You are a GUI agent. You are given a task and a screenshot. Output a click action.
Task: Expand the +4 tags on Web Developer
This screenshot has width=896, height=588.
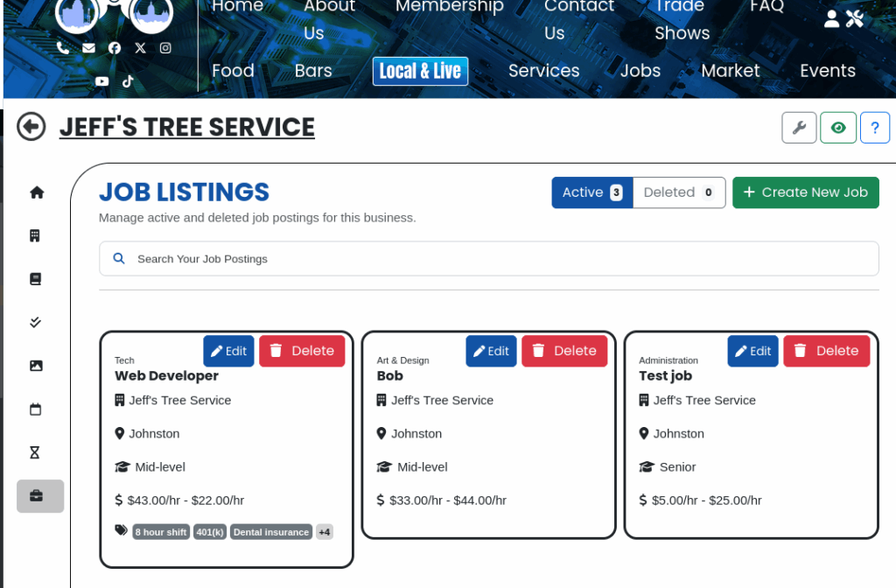(x=324, y=532)
